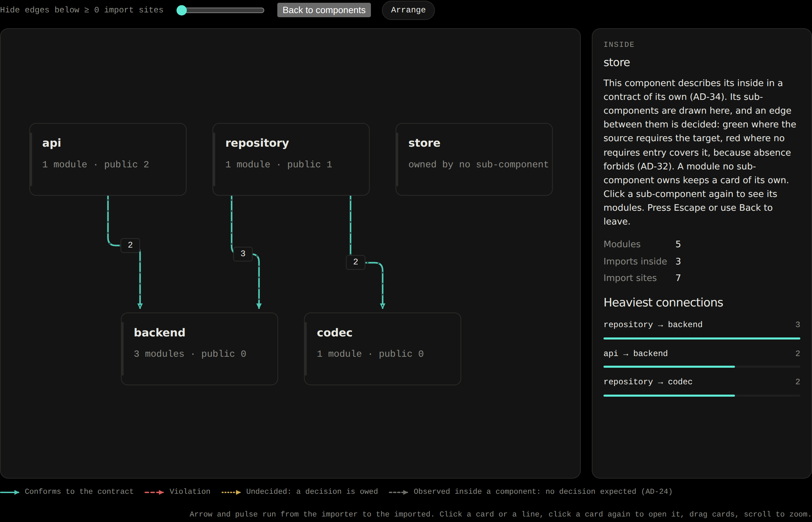Open the backend sub-component card

(x=199, y=349)
